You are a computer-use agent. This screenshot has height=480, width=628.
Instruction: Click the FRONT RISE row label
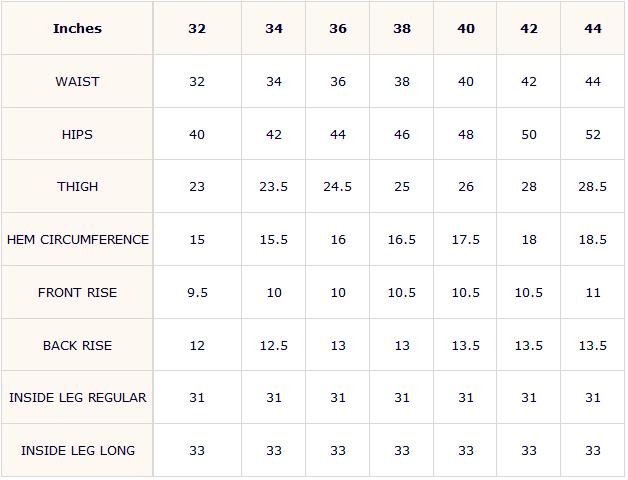(77, 292)
